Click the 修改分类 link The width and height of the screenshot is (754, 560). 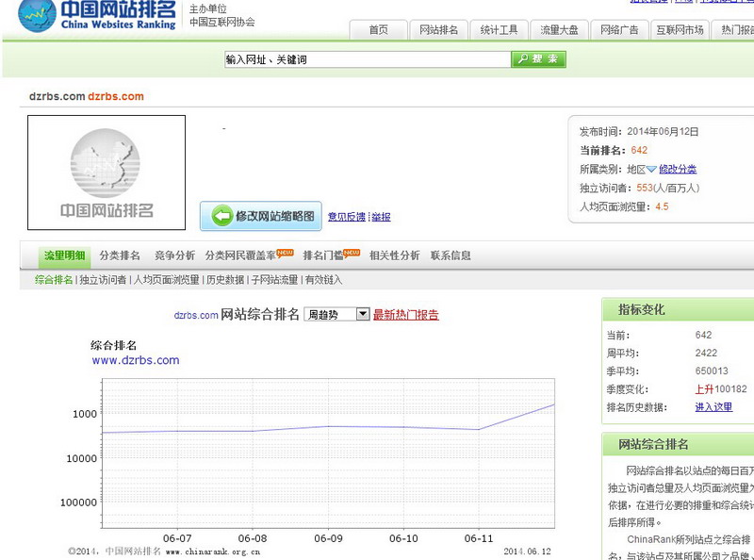pos(678,170)
